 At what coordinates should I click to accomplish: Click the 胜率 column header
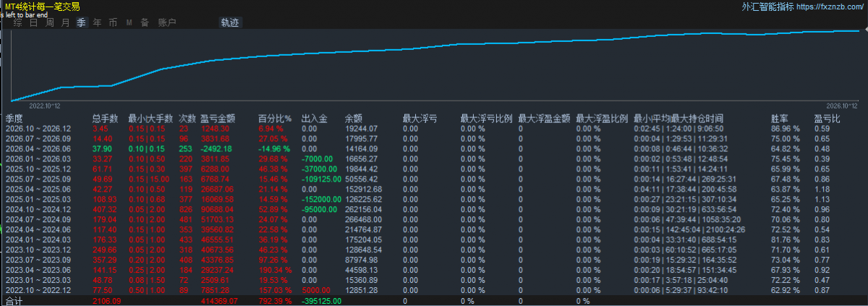[780, 118]
